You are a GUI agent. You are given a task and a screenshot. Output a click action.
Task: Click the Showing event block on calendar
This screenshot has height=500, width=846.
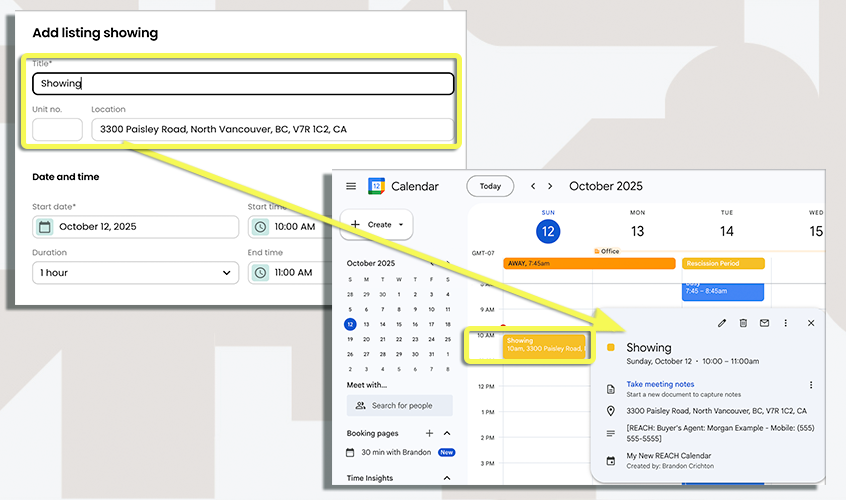point(544,345)
